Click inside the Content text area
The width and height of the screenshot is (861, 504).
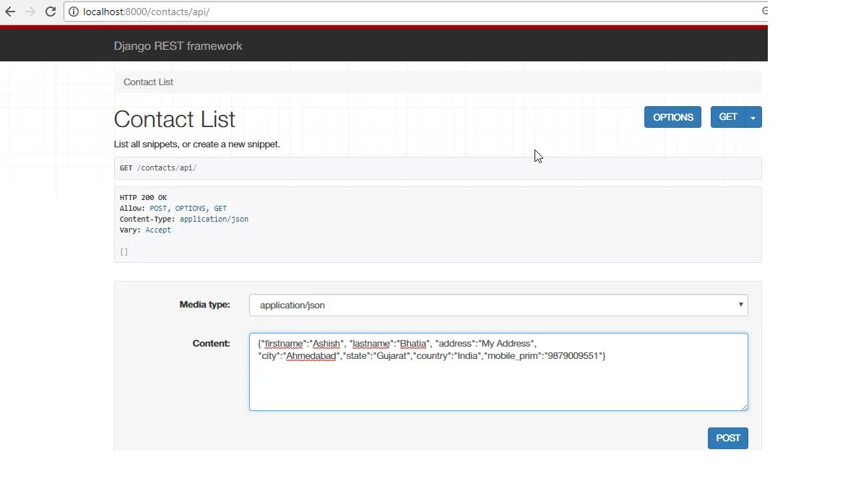click(498, 372)
